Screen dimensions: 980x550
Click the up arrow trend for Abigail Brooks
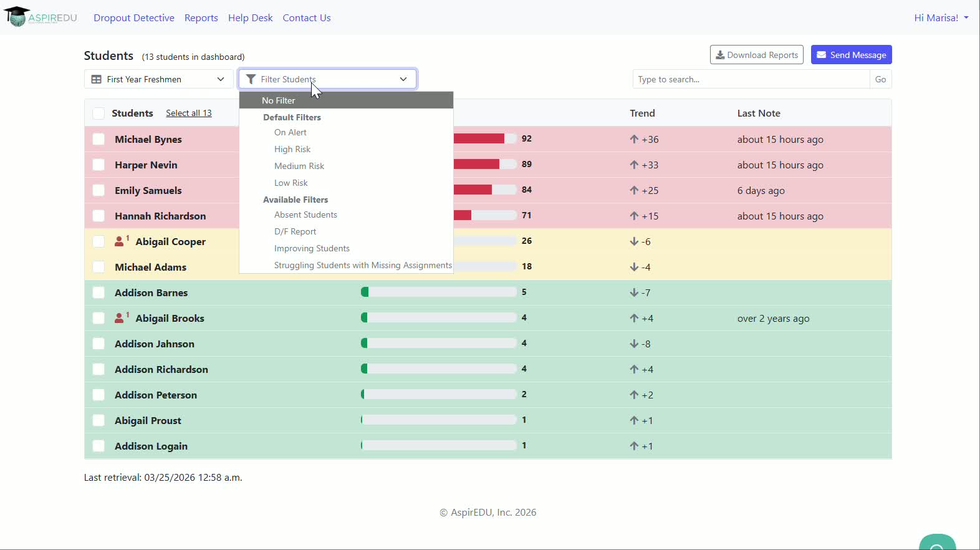click(634, 318)
